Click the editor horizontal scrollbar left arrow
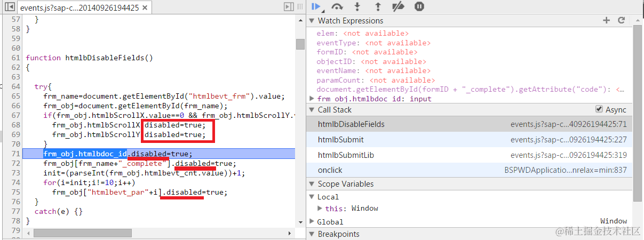This screenshot has height=240, width=644. [28, 234]
